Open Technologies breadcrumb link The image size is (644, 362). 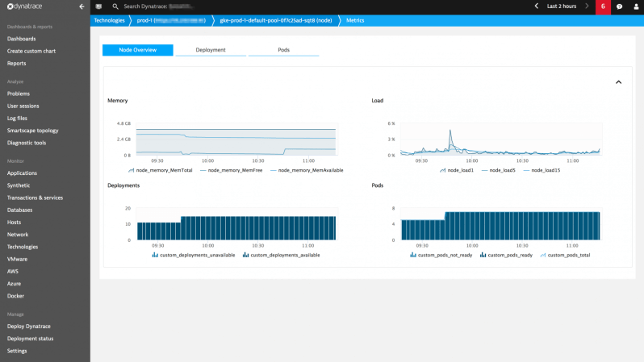pos(109,20)
